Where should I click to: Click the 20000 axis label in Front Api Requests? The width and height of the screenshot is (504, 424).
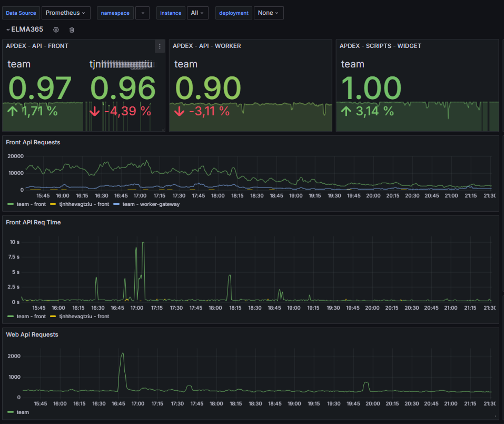point(16,156)
